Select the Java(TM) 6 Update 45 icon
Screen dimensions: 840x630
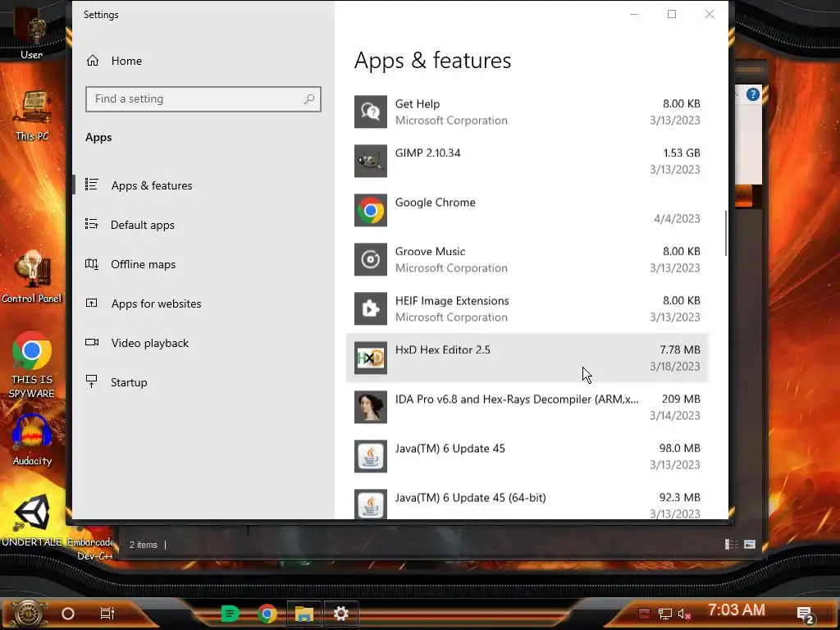pyautogui.click(x=370, y=456)
